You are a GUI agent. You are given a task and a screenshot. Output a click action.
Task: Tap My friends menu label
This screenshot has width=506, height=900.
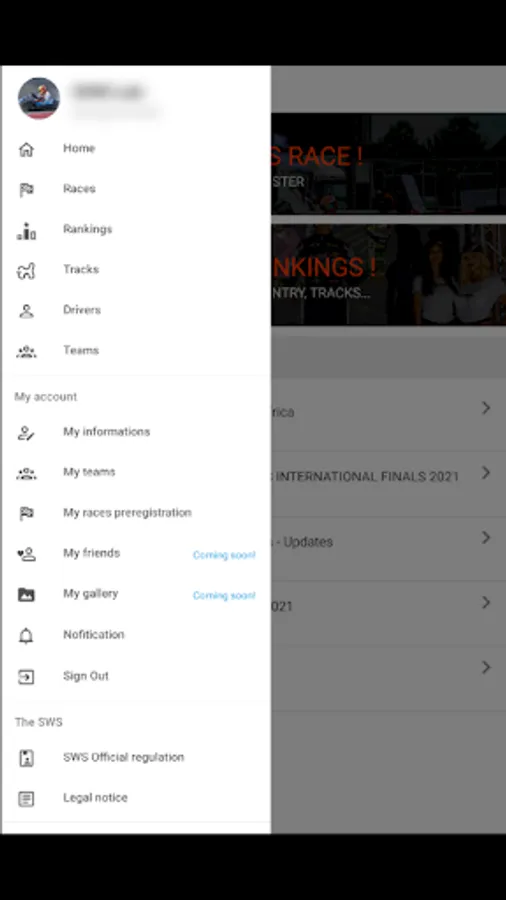(x=92, y=553)
